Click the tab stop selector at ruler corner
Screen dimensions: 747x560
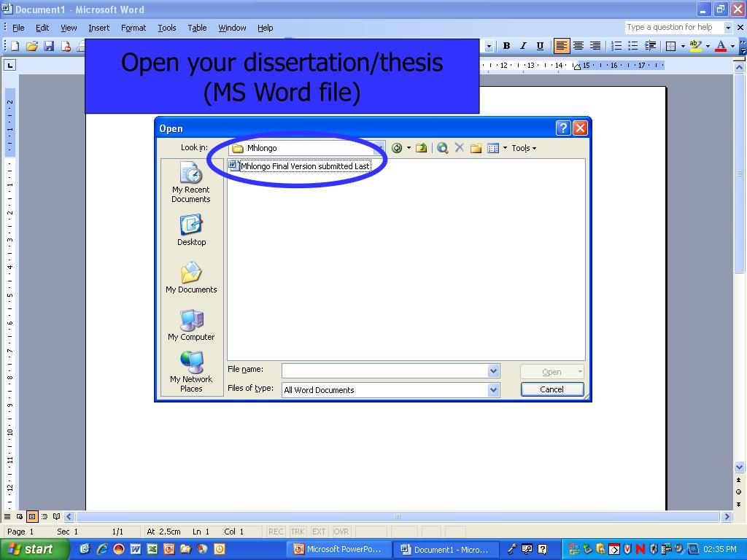(x=9, y=65)
